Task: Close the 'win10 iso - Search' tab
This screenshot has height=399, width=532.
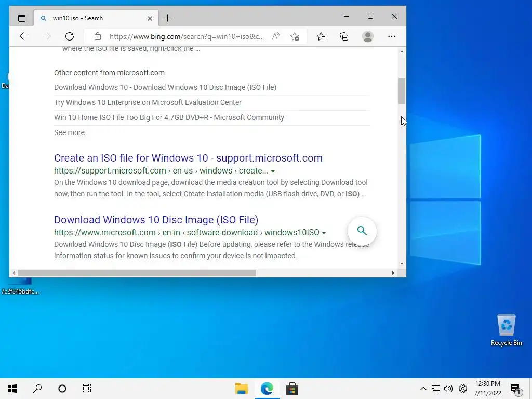Action: (x=150, y=18)
